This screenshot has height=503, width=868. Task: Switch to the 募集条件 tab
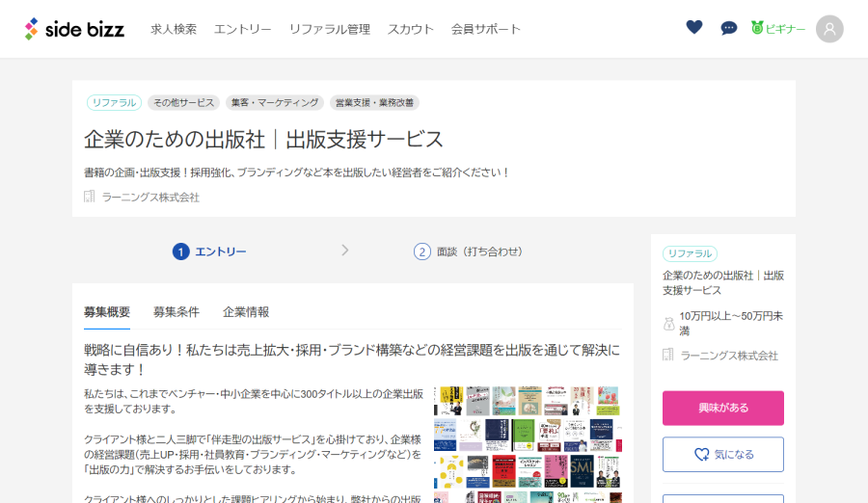176,312
